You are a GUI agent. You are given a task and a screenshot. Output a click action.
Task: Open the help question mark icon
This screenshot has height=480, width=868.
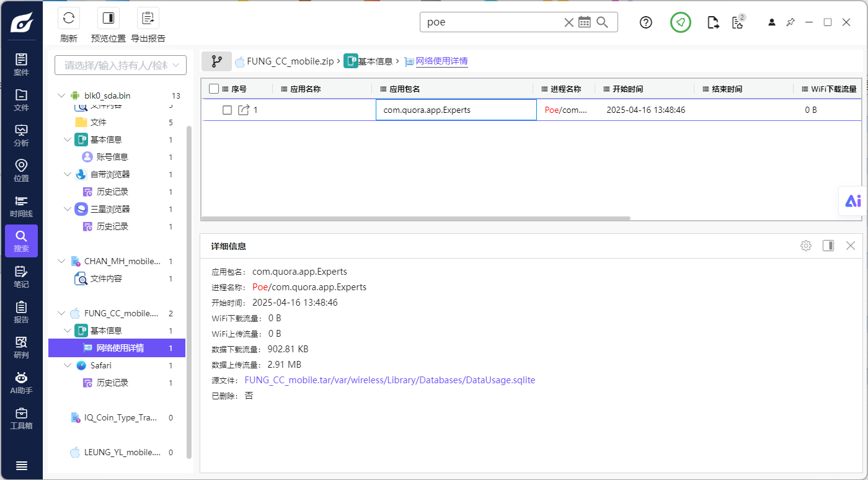pyautogui.click(x=646, y=22)
